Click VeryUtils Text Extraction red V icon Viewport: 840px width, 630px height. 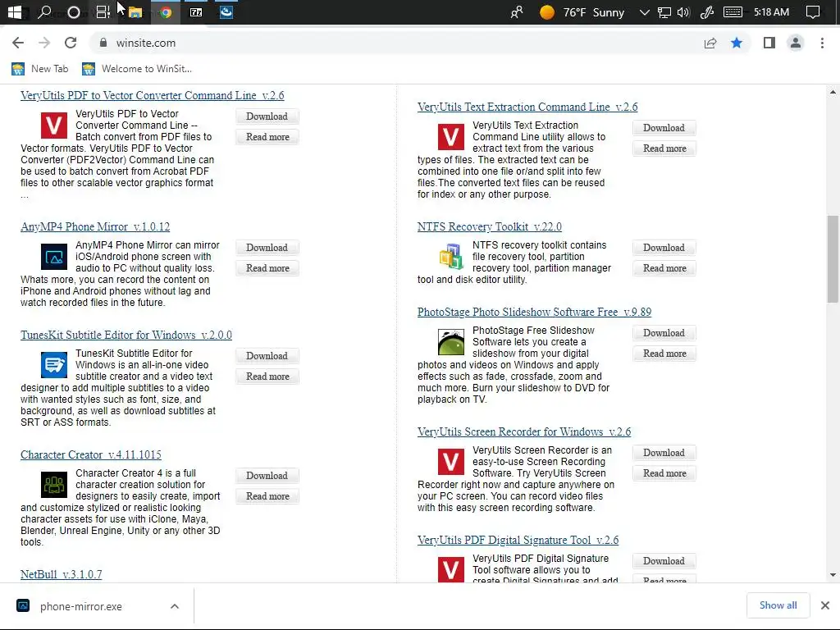pos(451,137)
